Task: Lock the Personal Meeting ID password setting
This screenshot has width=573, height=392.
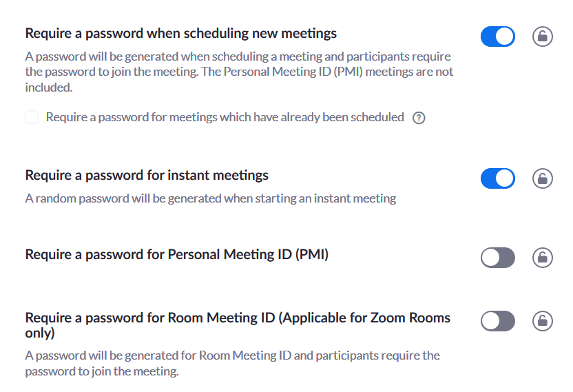Action: pos(542,258)
